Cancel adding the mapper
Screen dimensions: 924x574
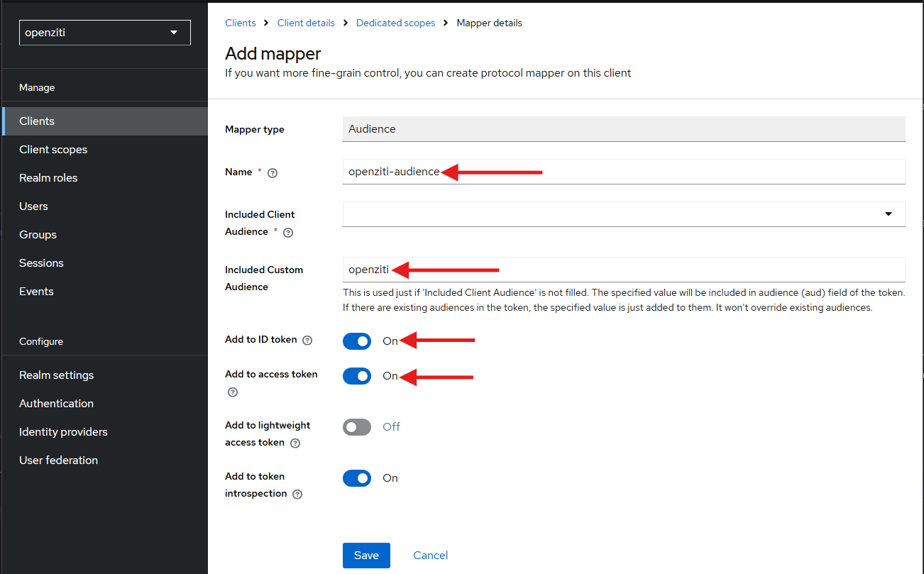point(430,555)
